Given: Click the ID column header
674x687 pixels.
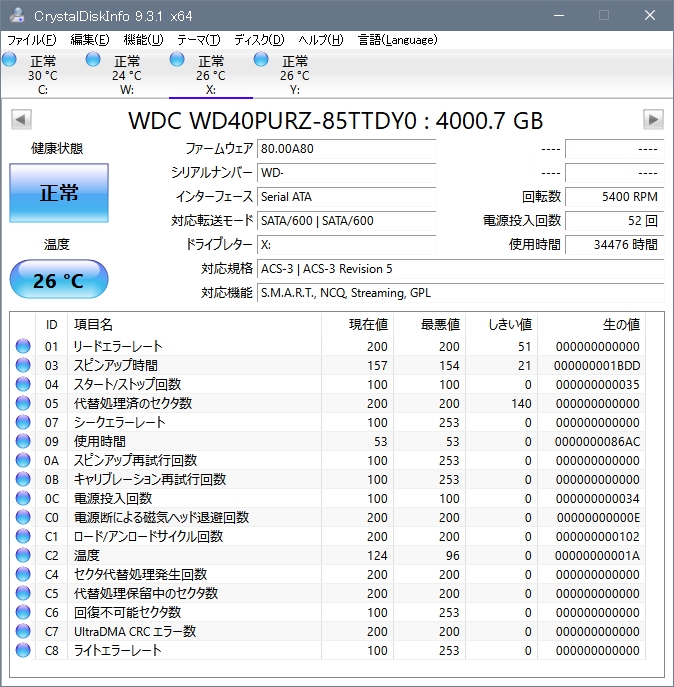Looking at the screenshot, I should point(51,325).
